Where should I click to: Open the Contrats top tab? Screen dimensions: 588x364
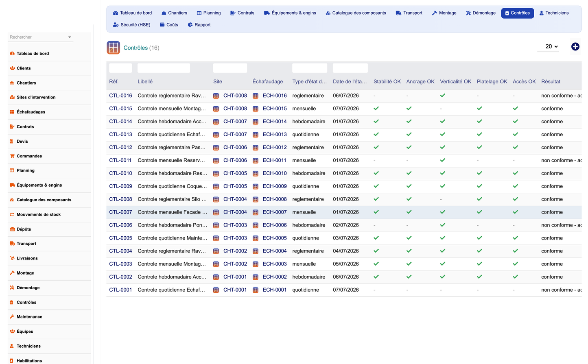tap(242, 13)
